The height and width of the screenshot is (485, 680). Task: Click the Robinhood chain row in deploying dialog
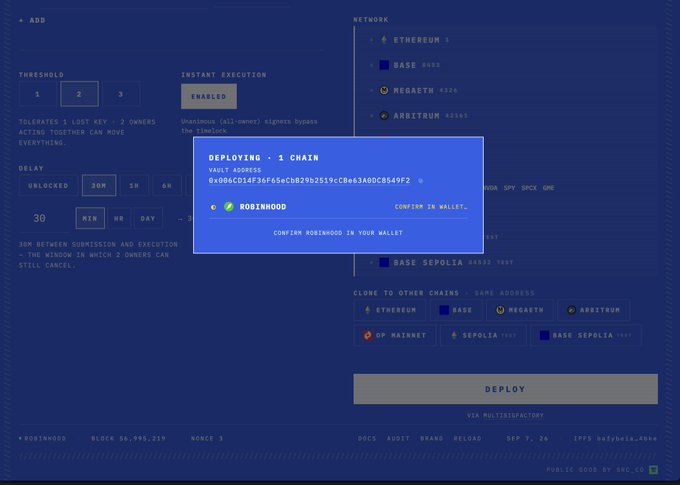click(x=338, y=207)
